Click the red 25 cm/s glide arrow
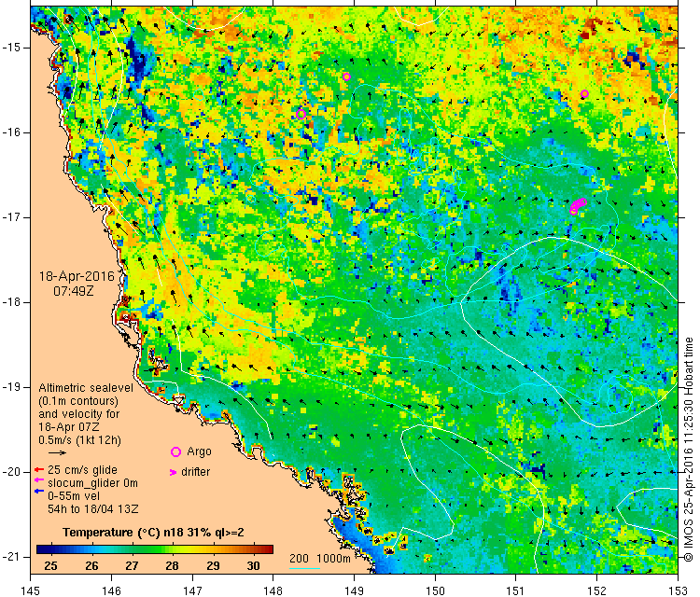 coord(39,469)
